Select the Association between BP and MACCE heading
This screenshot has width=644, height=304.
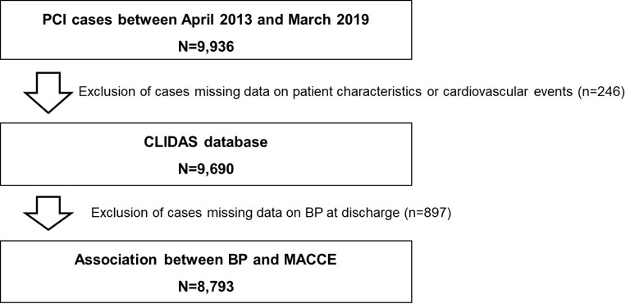coord(206,260)
